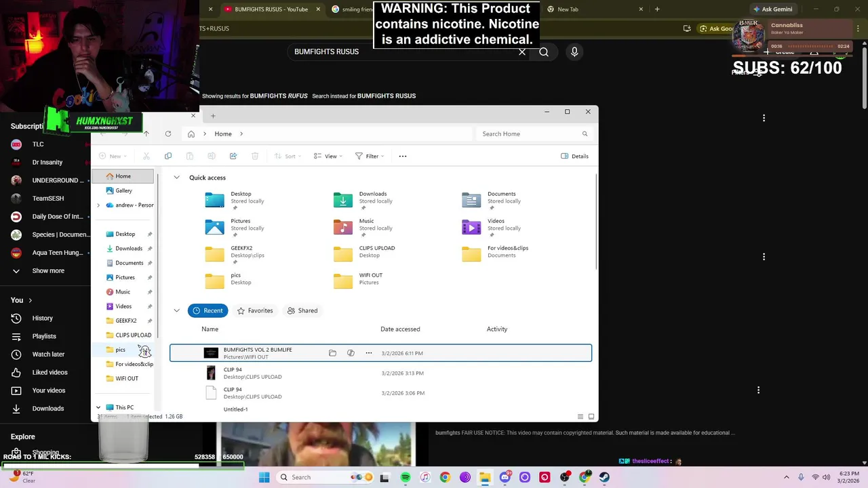Open For videos&clips folder in Quick access
Image resolution: width=868 pixels, height=488 pixels.
[x=495, y=254]
